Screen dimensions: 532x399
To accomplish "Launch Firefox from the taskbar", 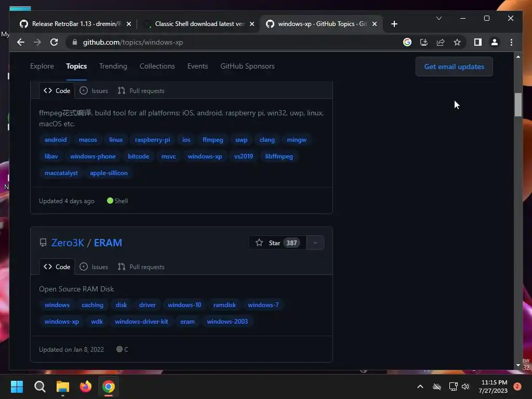I will coord(86,387).
